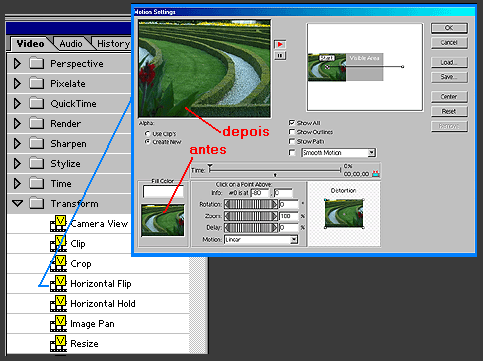Open the Perspective effects folder icon
The image size is (483, 361).
point(37,63)
